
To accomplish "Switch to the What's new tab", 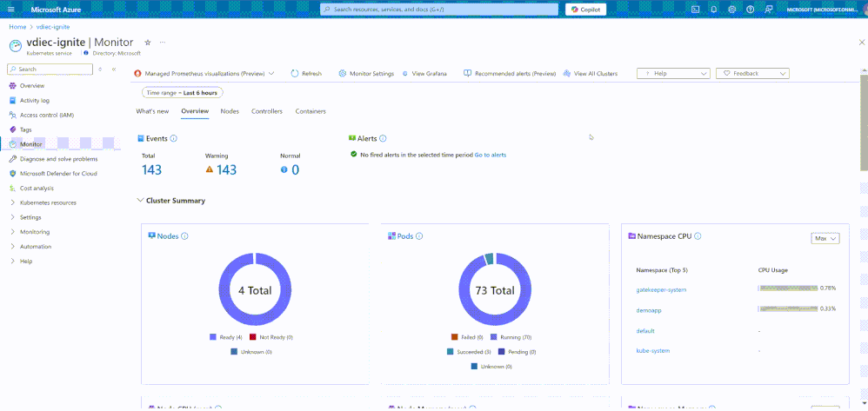I will (152, 111).
